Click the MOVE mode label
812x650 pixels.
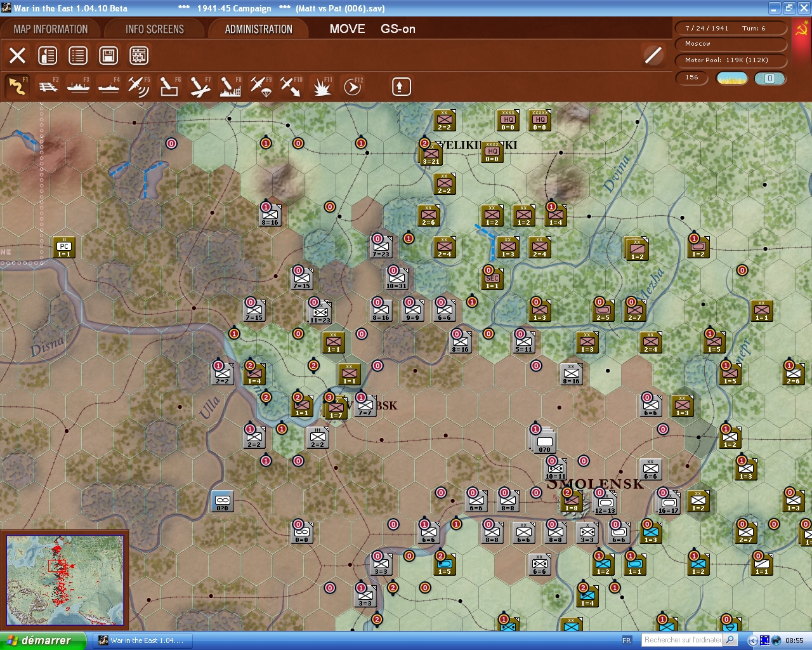click(348, 29)
